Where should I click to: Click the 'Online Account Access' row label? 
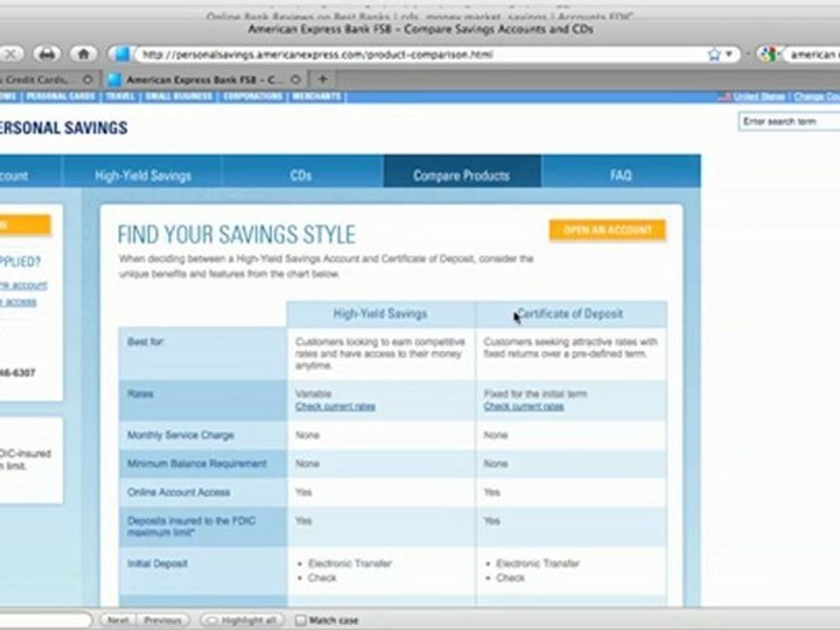pyautogui.click(x=178, y=493)
